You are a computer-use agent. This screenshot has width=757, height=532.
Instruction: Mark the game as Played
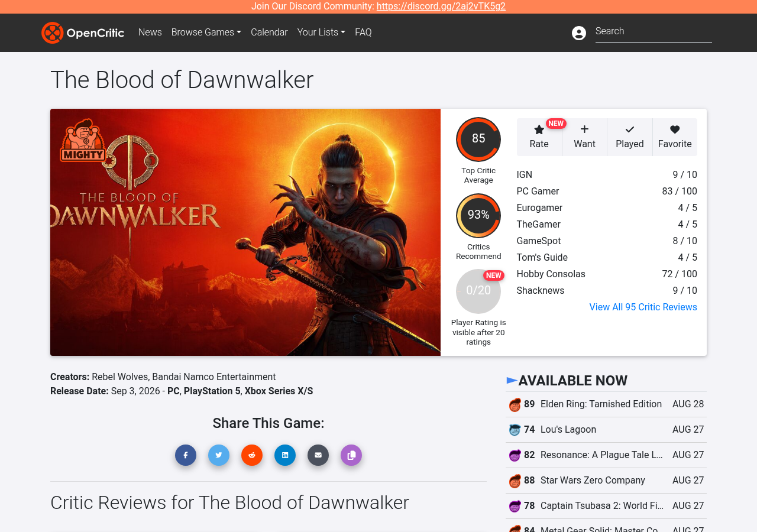630,137
